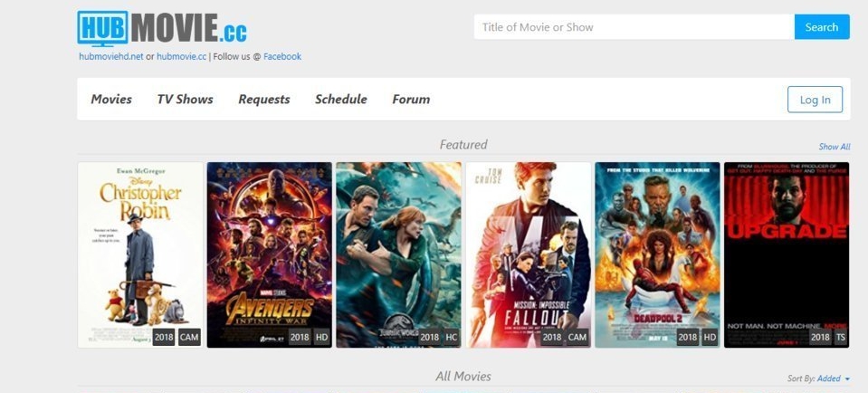This screenshot has width=868, height=393.
Task: Click the HC badge on Jurassic World
Action: click(x=451, y=337)
